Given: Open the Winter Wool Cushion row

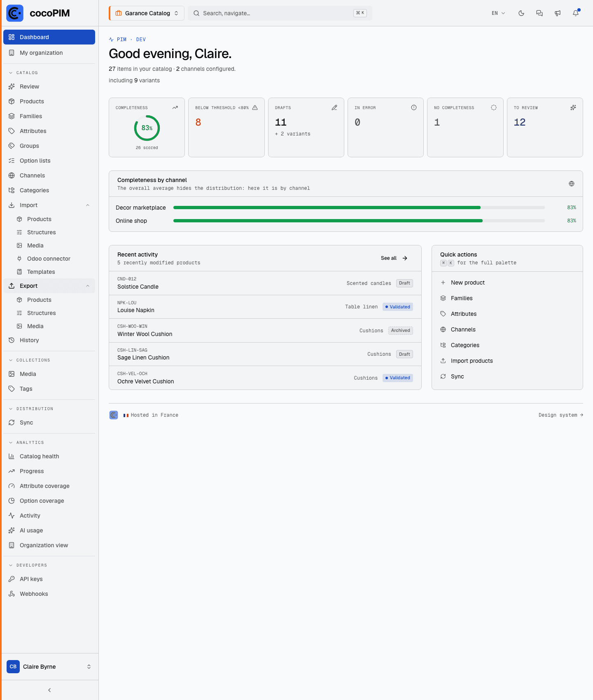Looking at the screenshot, I should [x=265, y=331].
